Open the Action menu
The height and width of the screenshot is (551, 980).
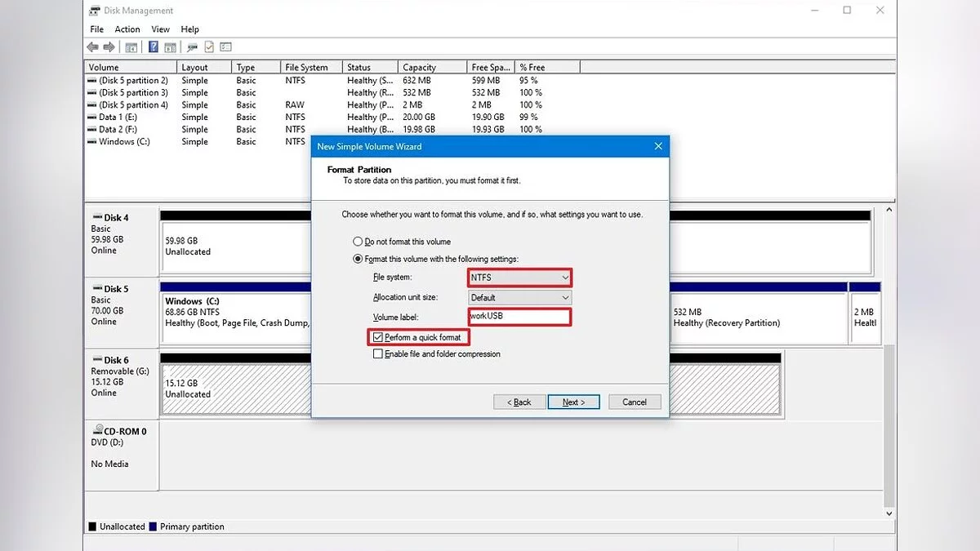click(127, 29)
